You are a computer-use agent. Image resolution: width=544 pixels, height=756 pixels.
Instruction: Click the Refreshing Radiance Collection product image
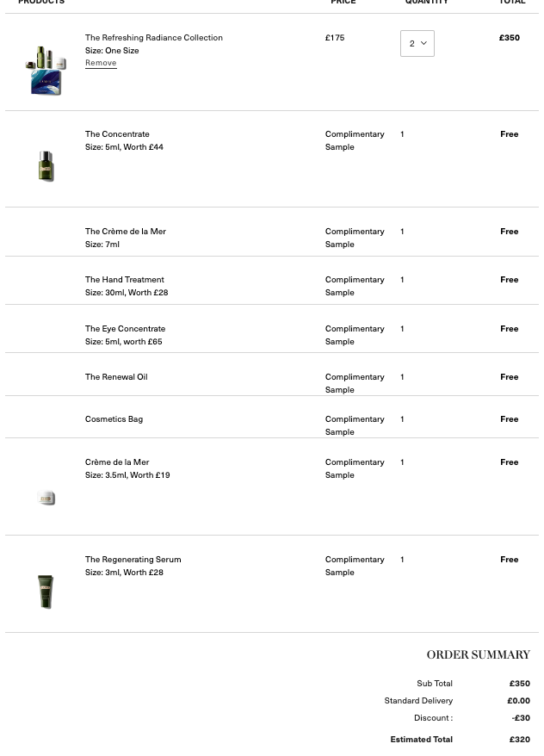tap(46, 71)
